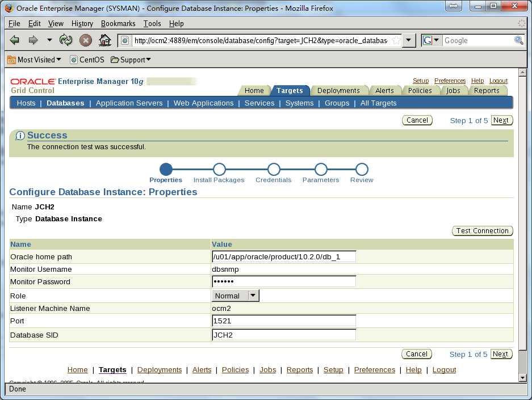The width and height of the screenshot is (532, 400).
Task: Click the URL address field
Action: (x=260, y=41)
